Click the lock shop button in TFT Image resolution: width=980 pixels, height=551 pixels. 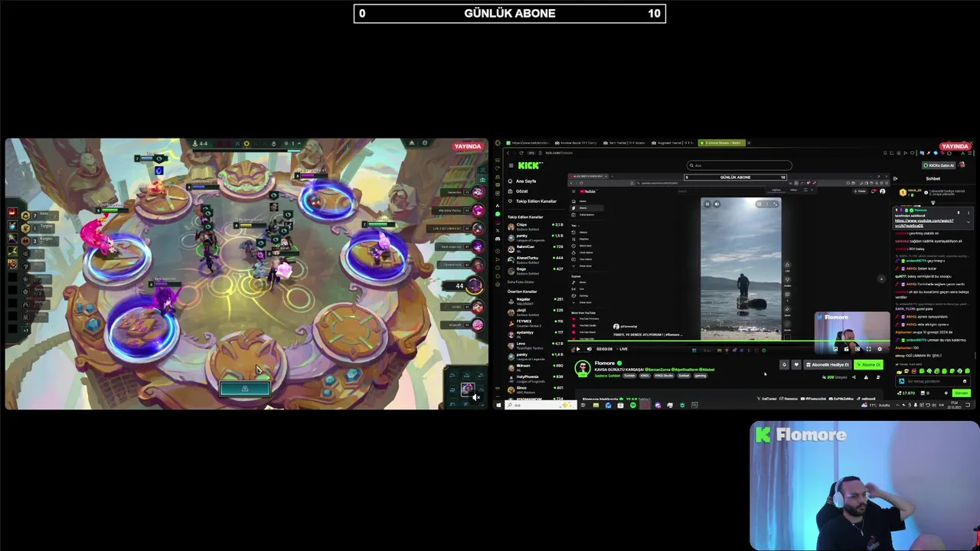(x=245, y=389)
